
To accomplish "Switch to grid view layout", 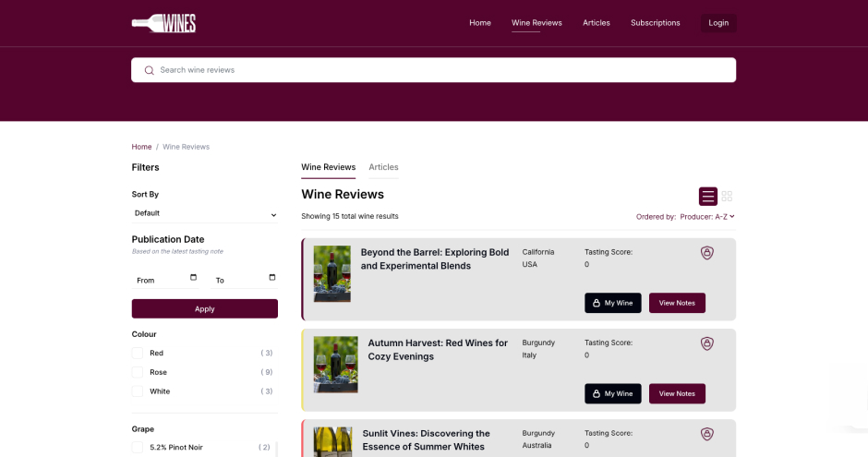I will coord(727,197).
